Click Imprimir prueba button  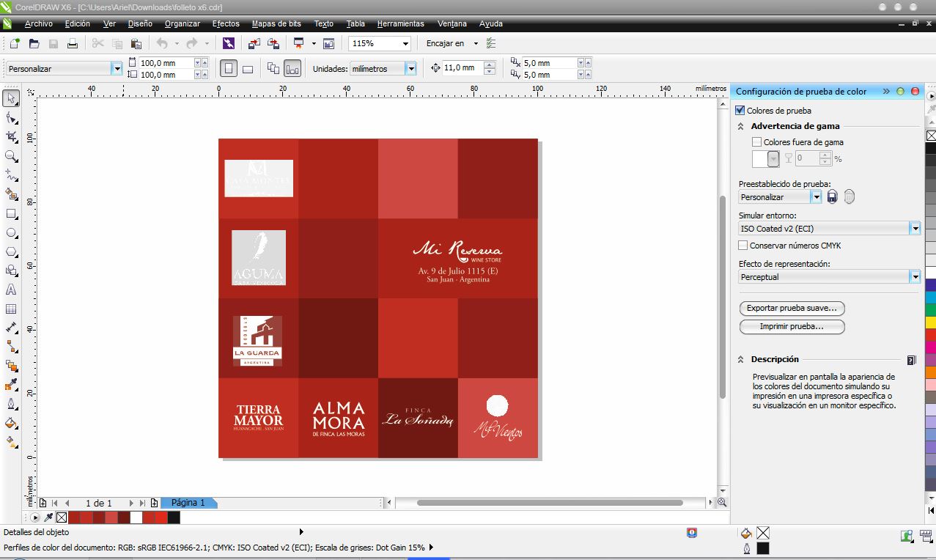(x=792, y=326)
